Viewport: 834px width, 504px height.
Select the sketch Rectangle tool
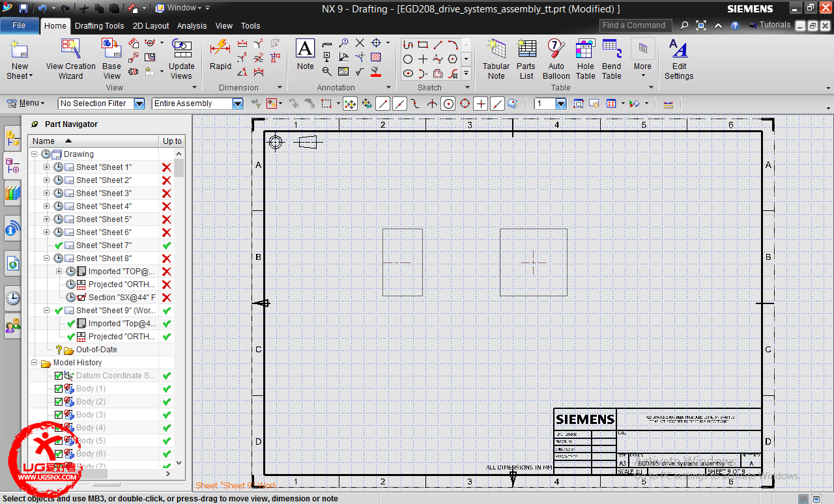pyautogui.click(x=423, y=45)
